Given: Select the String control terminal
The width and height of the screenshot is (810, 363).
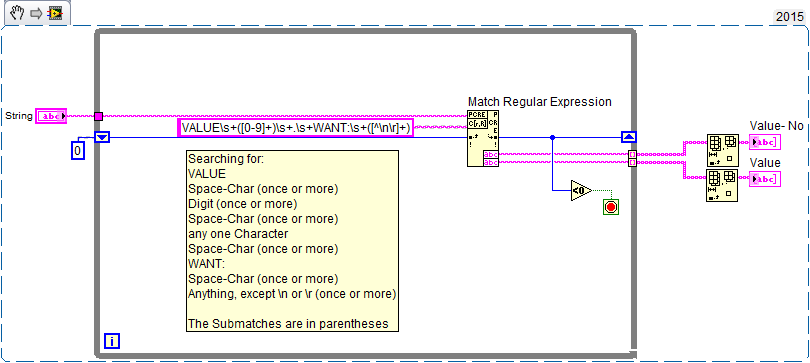Looking at the screenshot, I should [x=52, y=116].
